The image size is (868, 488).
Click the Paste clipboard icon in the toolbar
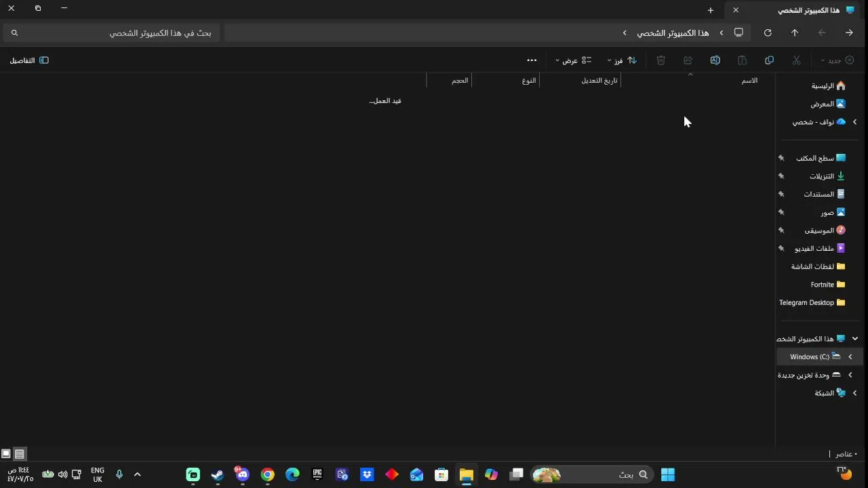coord(742,60)
